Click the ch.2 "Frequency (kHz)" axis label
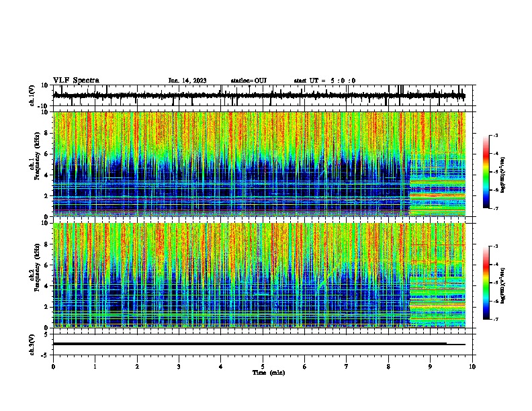Viewport: 532px width, 411px height. [x=37, y=267]
